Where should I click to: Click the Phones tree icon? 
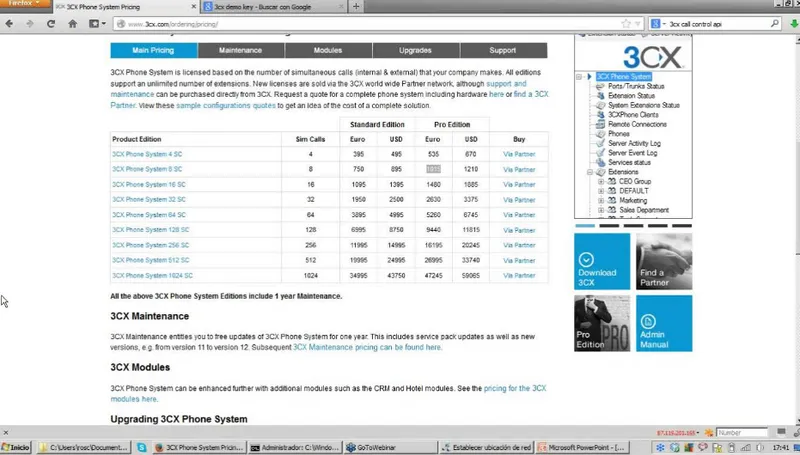[601, 134]
